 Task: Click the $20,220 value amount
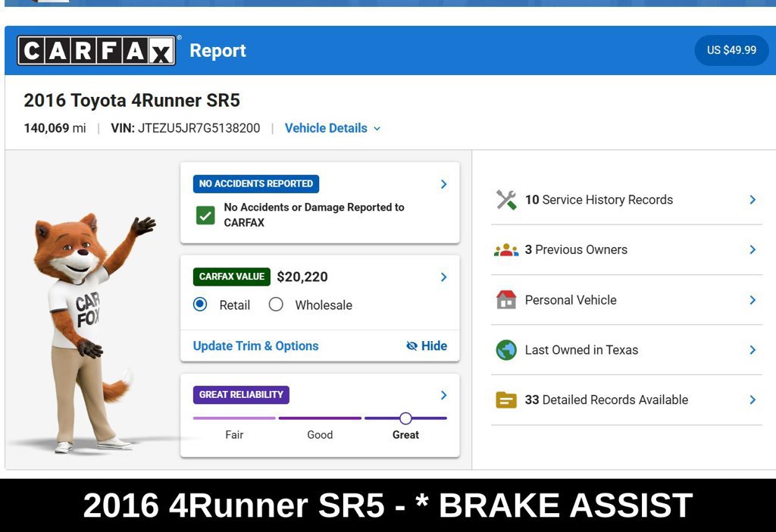[302, 277]
